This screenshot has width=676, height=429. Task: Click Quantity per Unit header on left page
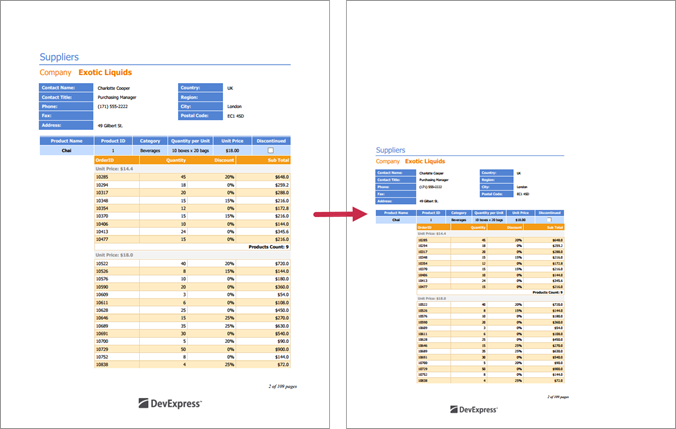[x=190, y=141]
